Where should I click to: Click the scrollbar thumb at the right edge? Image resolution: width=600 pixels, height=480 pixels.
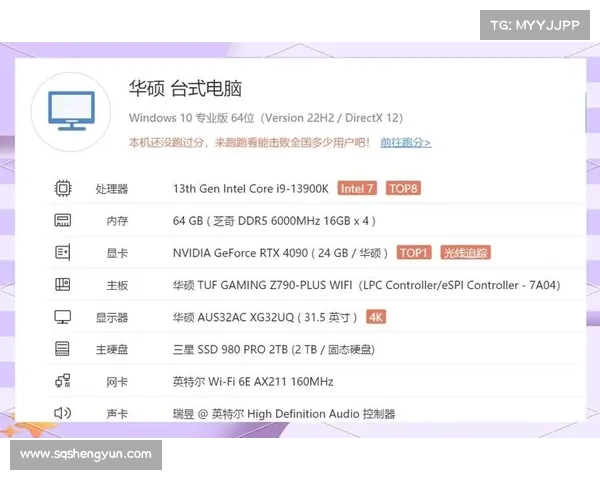585,113
